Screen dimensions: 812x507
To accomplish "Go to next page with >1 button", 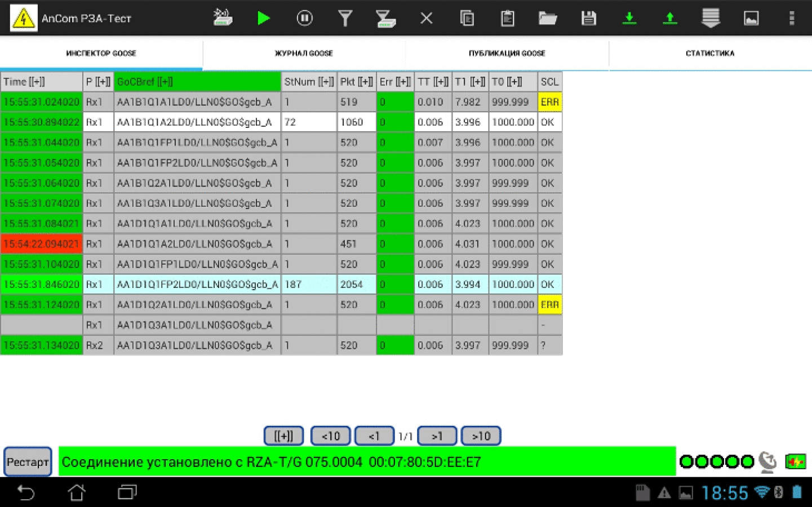I will (437, 436).
